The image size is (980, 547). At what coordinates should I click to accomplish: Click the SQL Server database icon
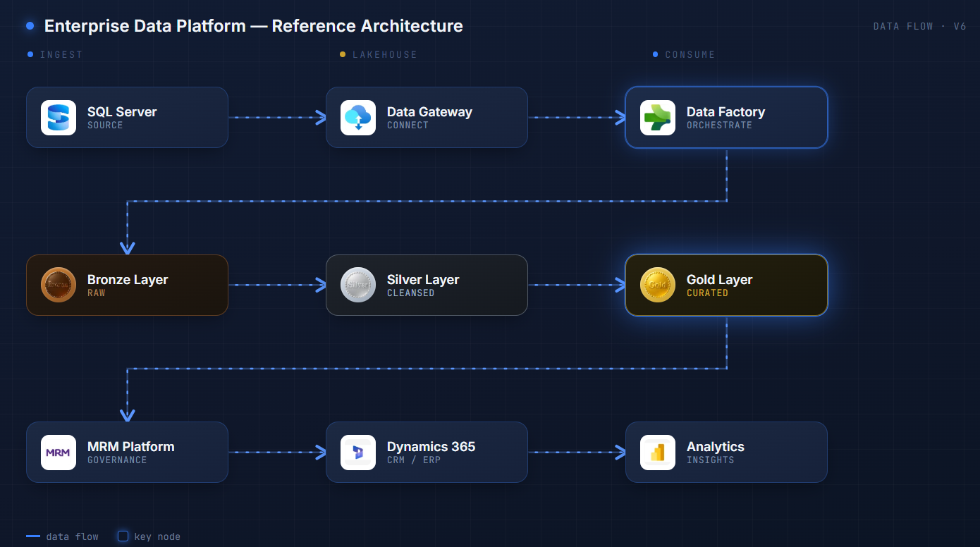click(59, 118)
